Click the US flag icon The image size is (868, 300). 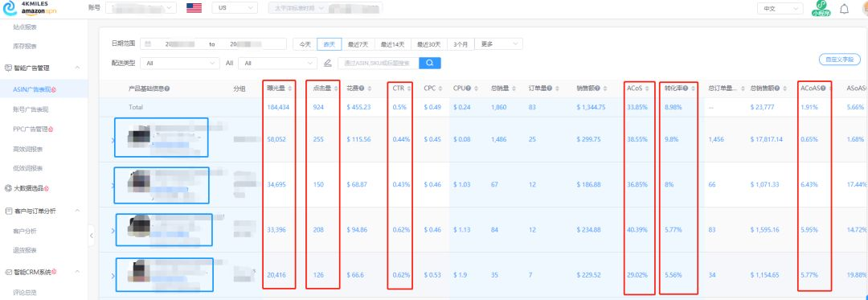click(x=194, y=8)
